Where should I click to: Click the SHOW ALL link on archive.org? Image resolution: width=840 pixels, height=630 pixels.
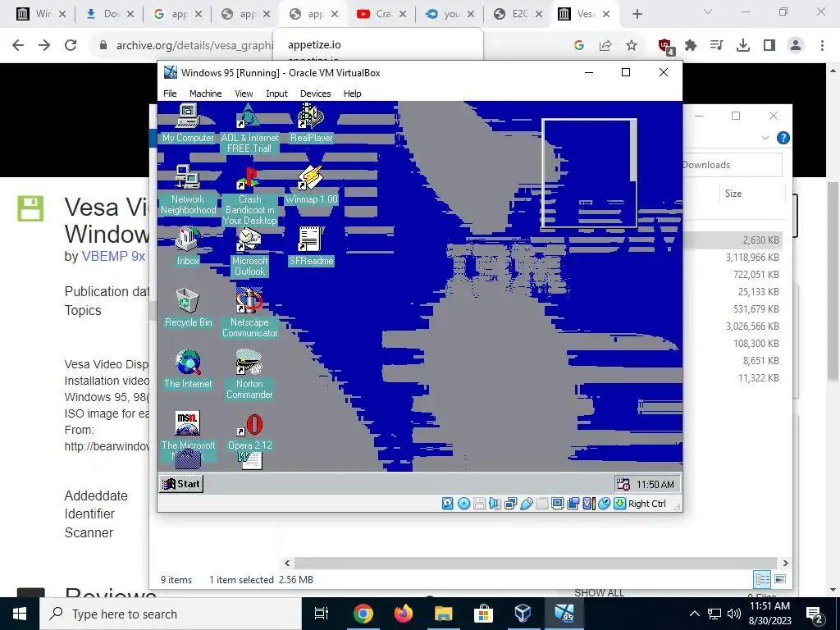pyautogui.click(x=599, y=592)
